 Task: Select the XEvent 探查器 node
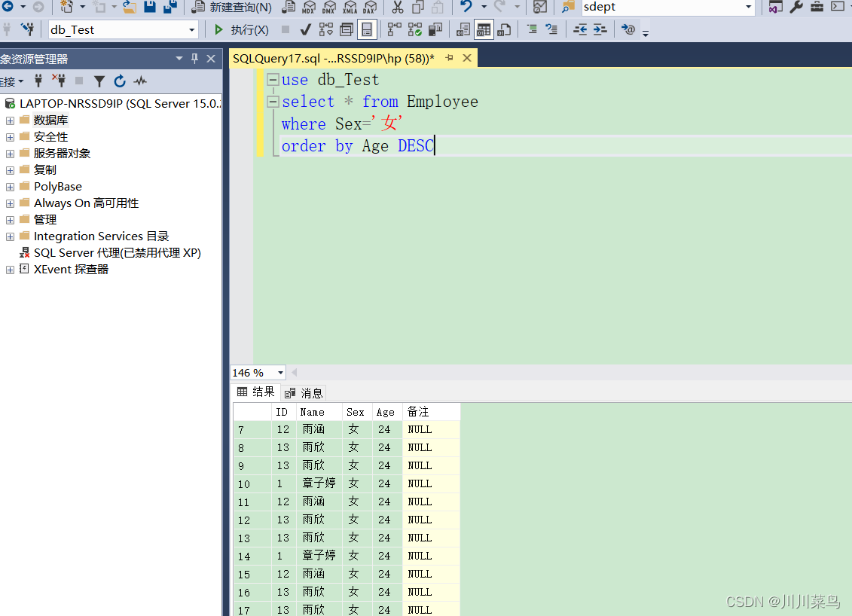pos(71,270)
